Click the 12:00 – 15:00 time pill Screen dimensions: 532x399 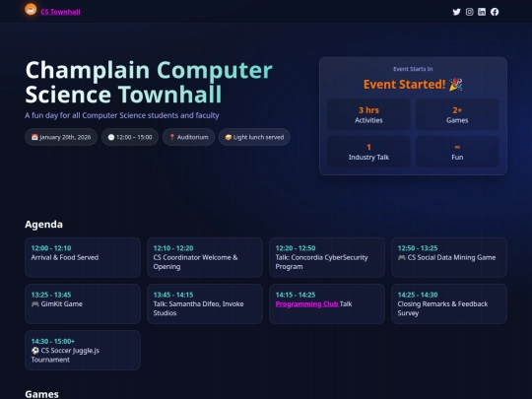(130, 137)
